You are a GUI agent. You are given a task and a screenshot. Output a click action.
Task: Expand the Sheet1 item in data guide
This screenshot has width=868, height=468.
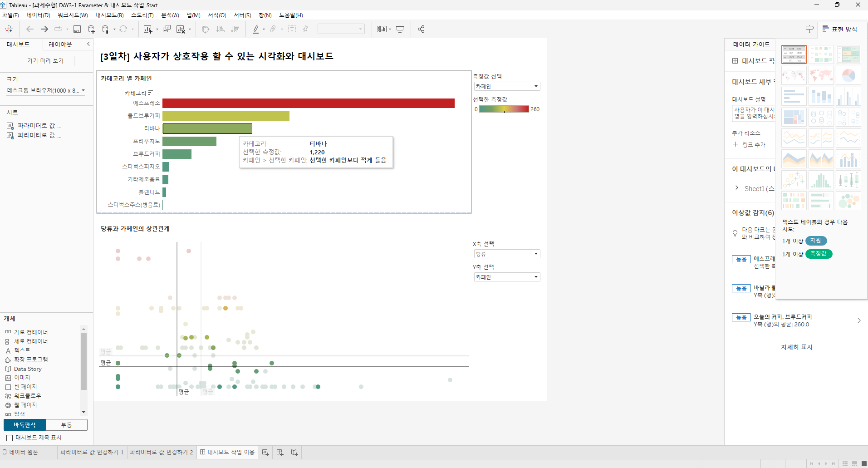(x=736, y=188)
